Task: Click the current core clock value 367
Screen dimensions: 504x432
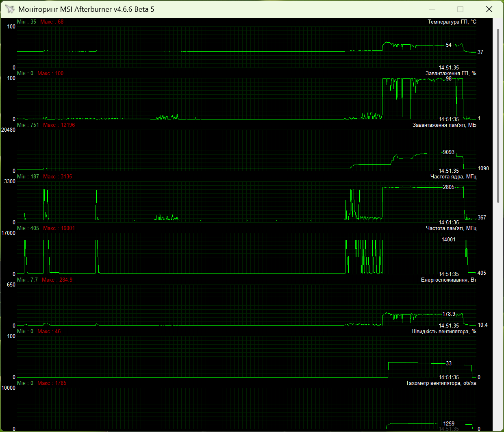Action: (482, 218)
